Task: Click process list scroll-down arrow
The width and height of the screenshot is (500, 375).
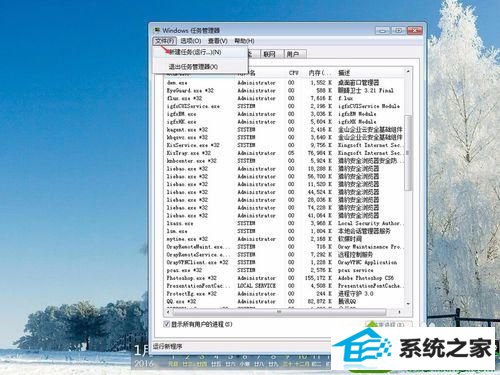Action: click(x=408, y=304)
